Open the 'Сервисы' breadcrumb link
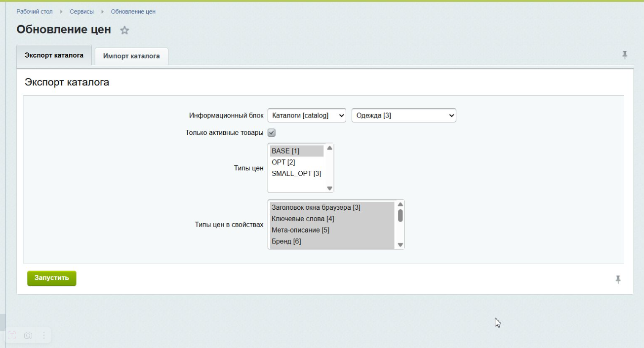Viewport: 644px width, 348px height. [x=81, y=11]
